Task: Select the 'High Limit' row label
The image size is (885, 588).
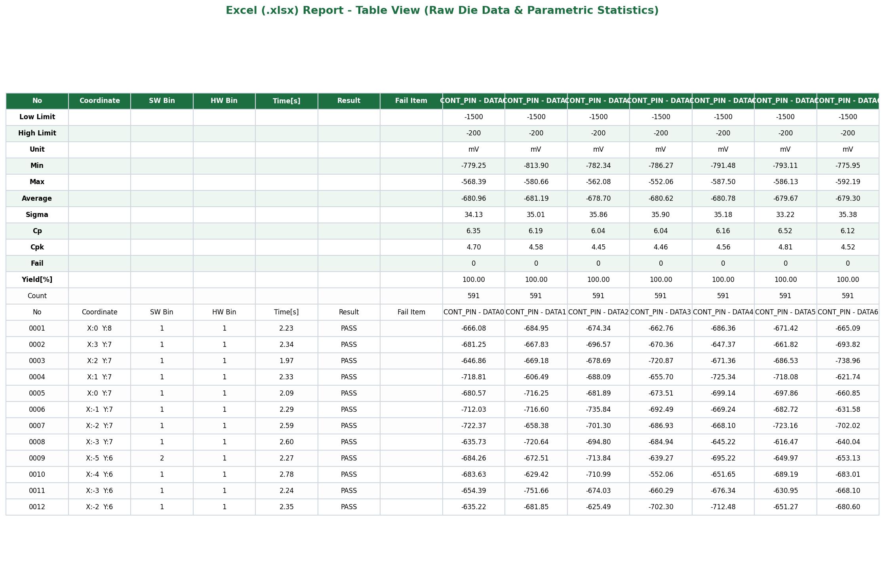Action: point(37,133)
